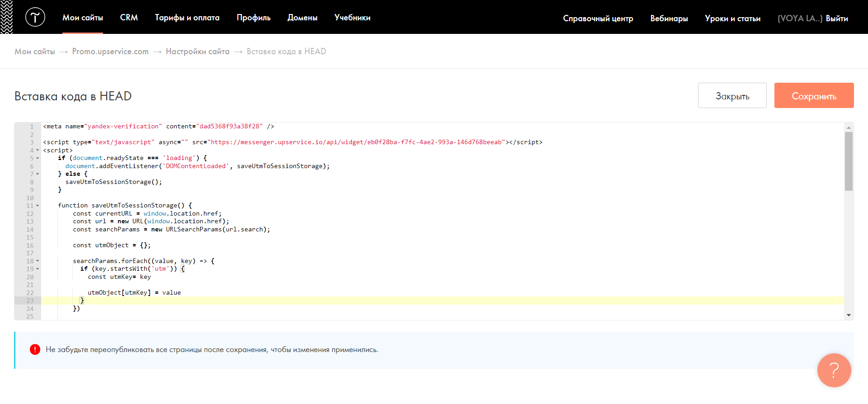Collapse the fold arrow at line 4
Viewport: 868px width, 404px height.
(x=38, y=150)
